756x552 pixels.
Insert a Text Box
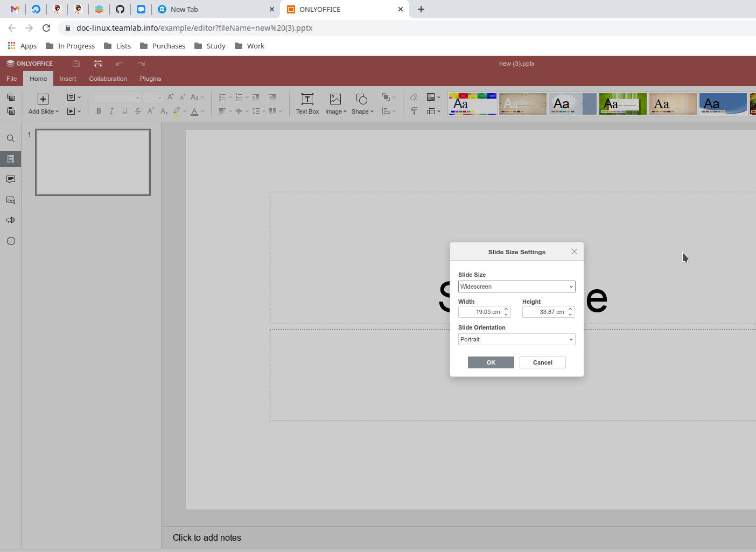(x=307, y=103)
